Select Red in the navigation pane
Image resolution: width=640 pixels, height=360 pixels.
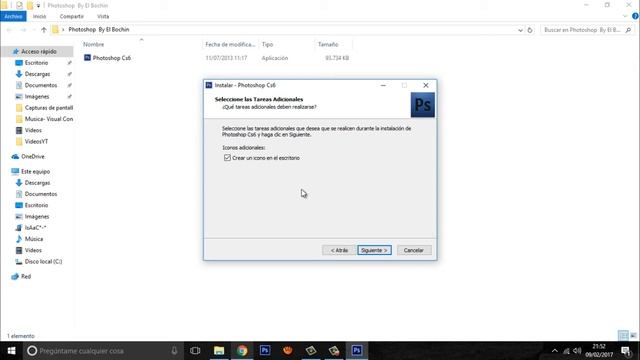pos(26,276)
